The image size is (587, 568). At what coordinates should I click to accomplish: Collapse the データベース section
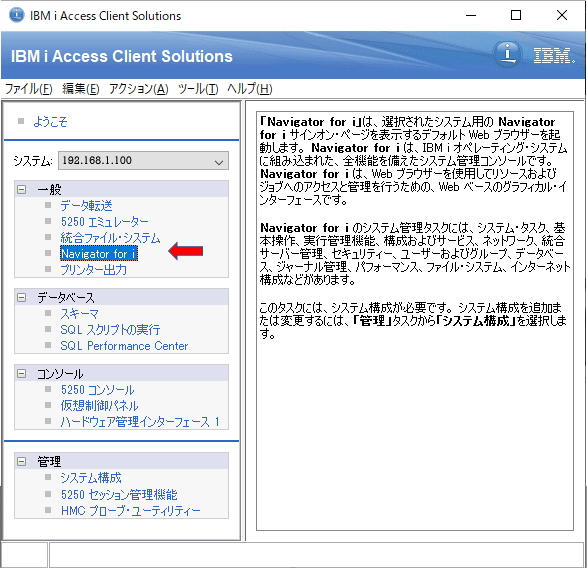click(22, 298)
